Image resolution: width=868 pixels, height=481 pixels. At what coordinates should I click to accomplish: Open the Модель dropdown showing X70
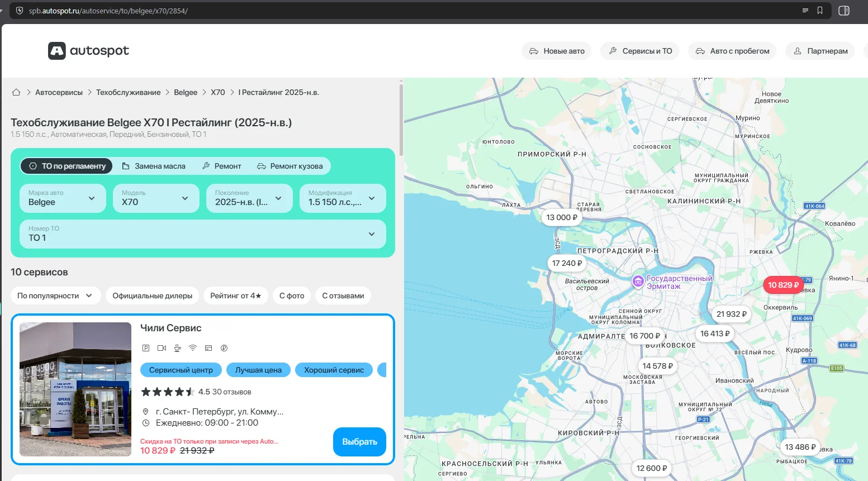[156, 198]
